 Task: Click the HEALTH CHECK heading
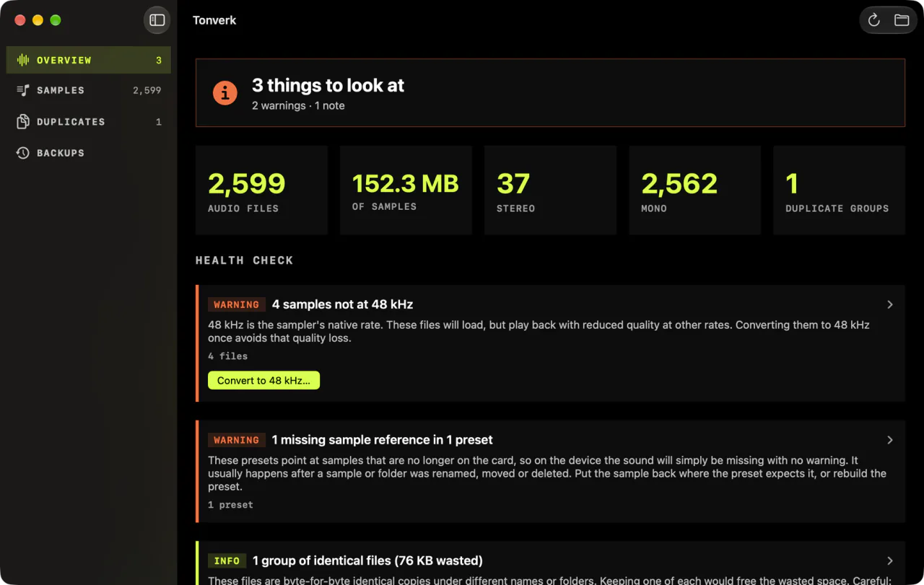(244, 260)
